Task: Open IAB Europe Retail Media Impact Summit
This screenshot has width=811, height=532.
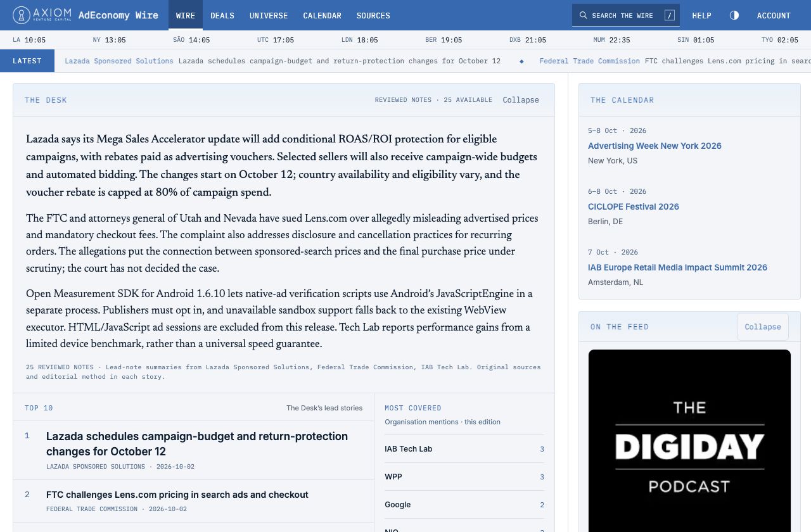Action: 677,267
